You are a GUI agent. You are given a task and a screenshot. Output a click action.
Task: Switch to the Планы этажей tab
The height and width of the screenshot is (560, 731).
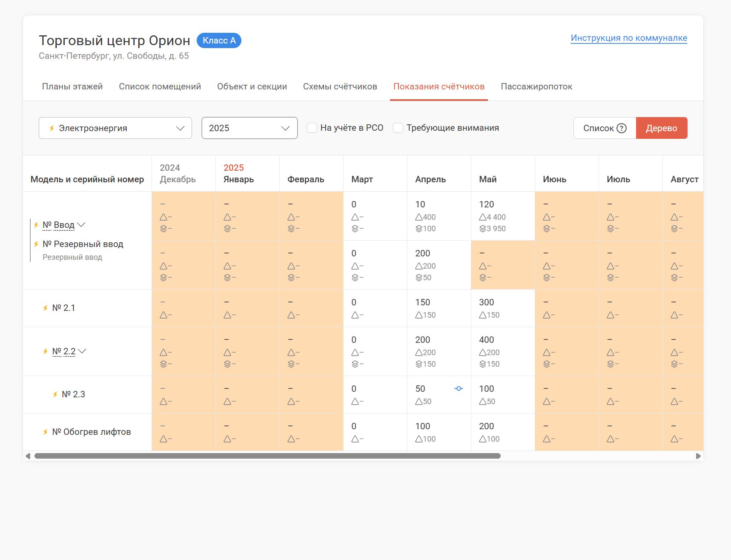(72, 86)
